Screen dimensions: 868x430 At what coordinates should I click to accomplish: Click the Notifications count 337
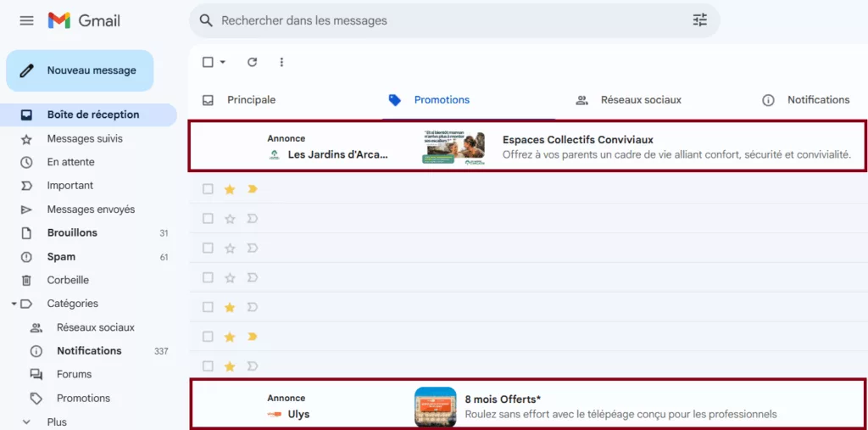[161, 351]
